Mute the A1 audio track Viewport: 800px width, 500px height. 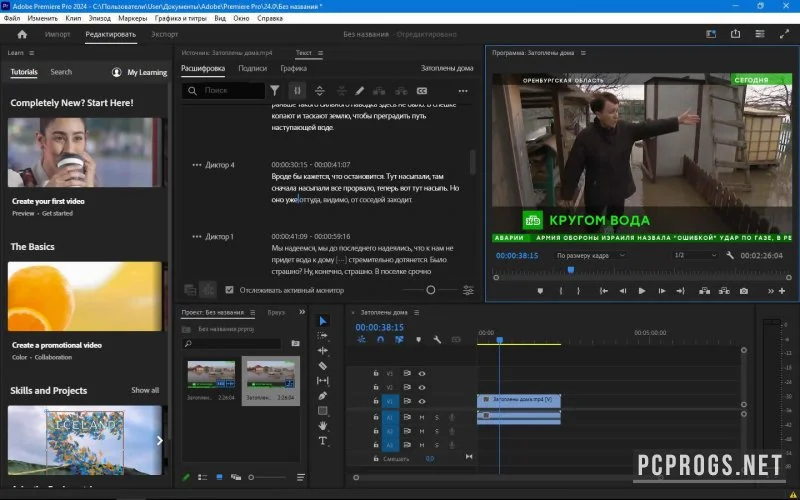point(422,417)
